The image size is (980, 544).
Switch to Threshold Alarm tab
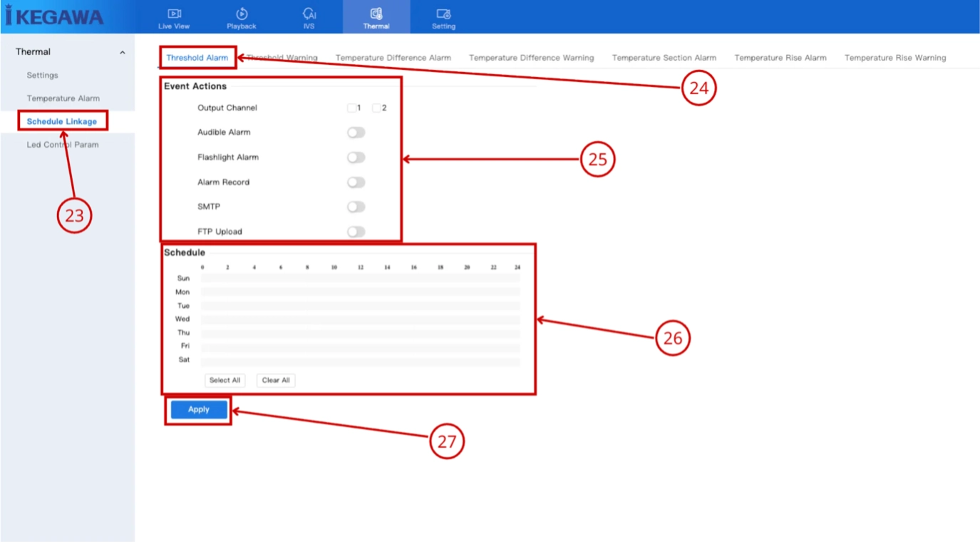[x=197, y=58]
